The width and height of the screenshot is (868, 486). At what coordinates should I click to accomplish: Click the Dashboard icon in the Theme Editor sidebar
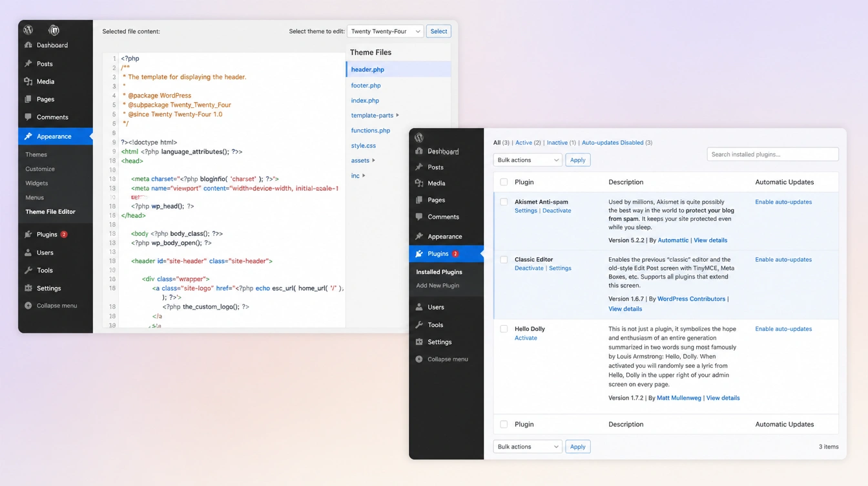click(28, 45)
